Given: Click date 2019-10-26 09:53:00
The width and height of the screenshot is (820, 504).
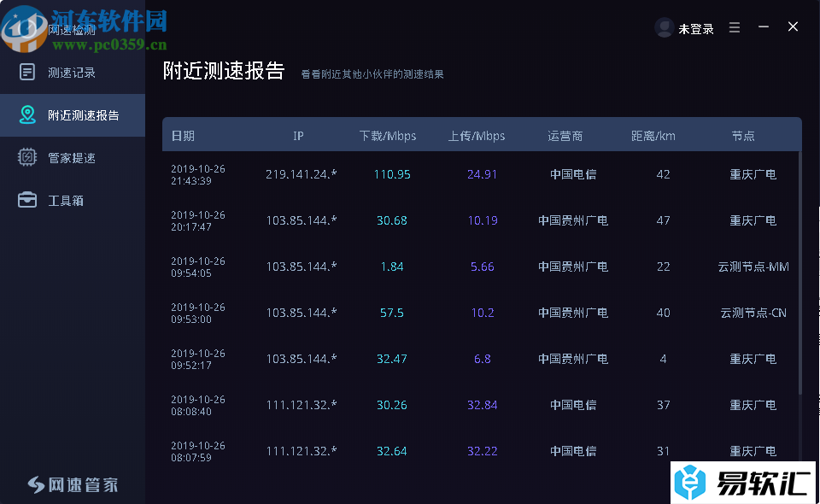Looking at the screenshot, I should click(x=198, y=313).
